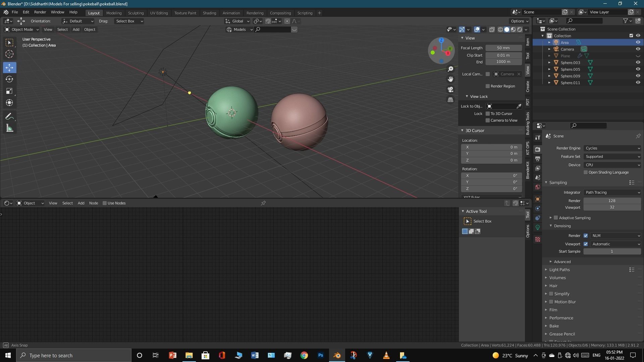Open the viewport Add menu
The image size is (644, 362).
(76, 29)
